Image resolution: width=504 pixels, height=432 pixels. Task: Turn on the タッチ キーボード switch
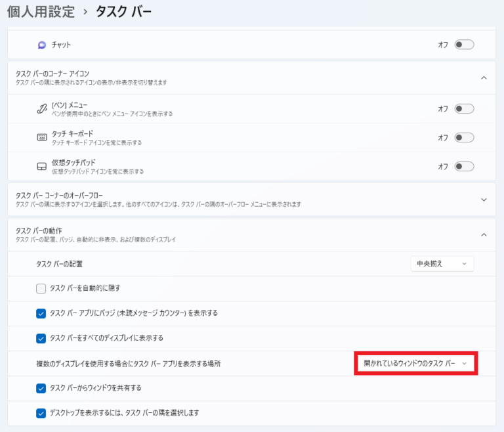click(x=464, y=138)
